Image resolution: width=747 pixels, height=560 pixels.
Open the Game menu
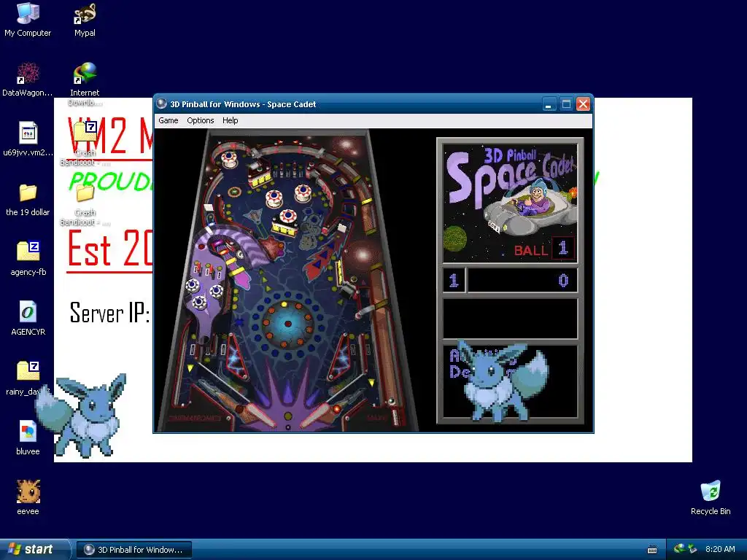point(169,120)
